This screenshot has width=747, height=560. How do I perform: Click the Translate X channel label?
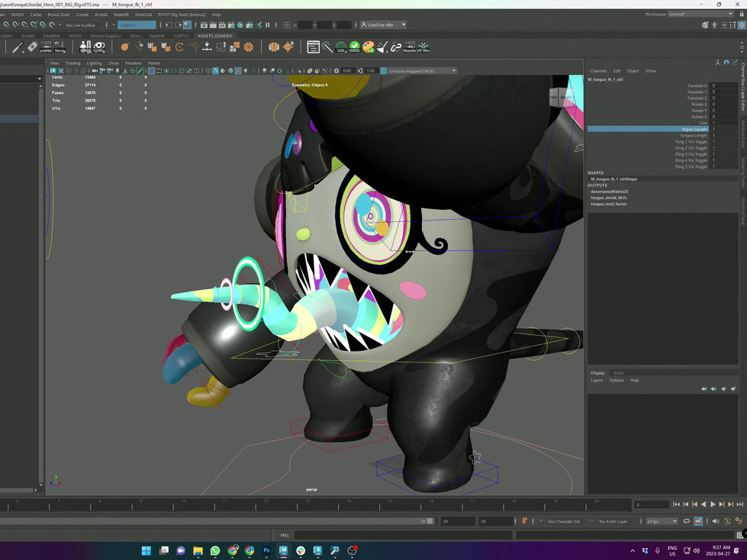(697, 85)
